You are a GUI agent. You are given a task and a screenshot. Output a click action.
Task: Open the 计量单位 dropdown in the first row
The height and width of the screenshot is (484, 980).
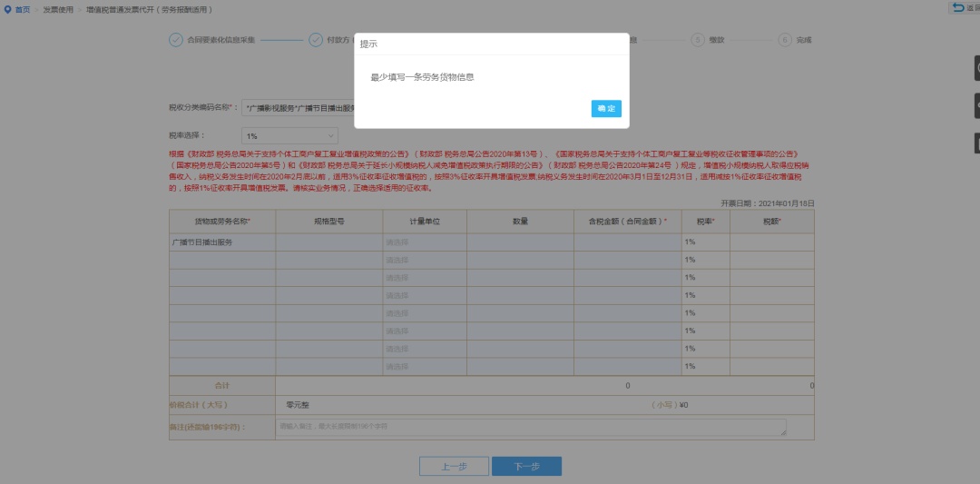[x=425, y=242]
